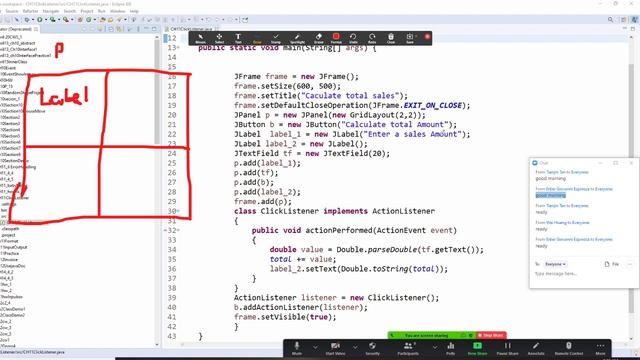Collapse the main method fold at line 13
This screenshot has height=360, width=640.
(178, 48)
